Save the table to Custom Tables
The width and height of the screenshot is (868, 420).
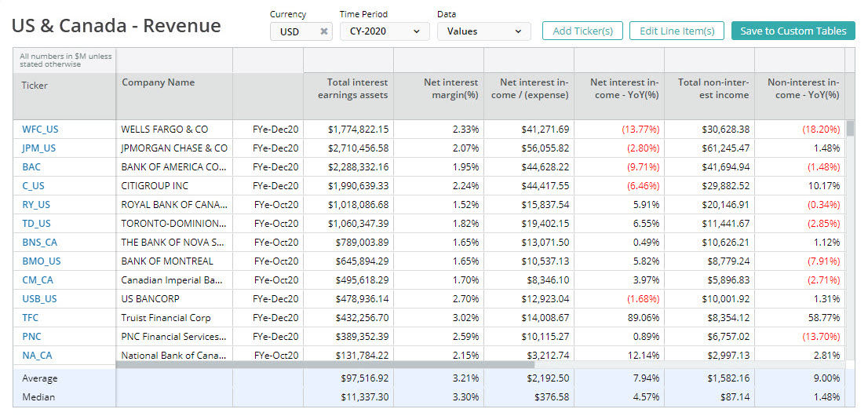[793, 31]
